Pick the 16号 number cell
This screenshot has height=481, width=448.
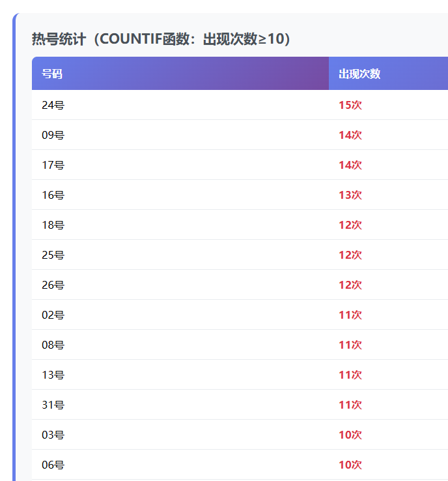(53, 195)
